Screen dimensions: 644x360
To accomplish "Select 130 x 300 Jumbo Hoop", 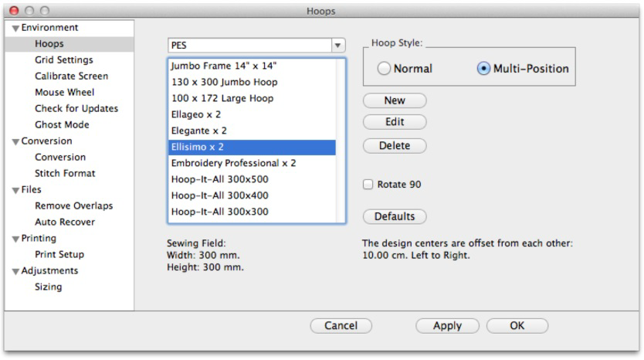I will [252, 82].
